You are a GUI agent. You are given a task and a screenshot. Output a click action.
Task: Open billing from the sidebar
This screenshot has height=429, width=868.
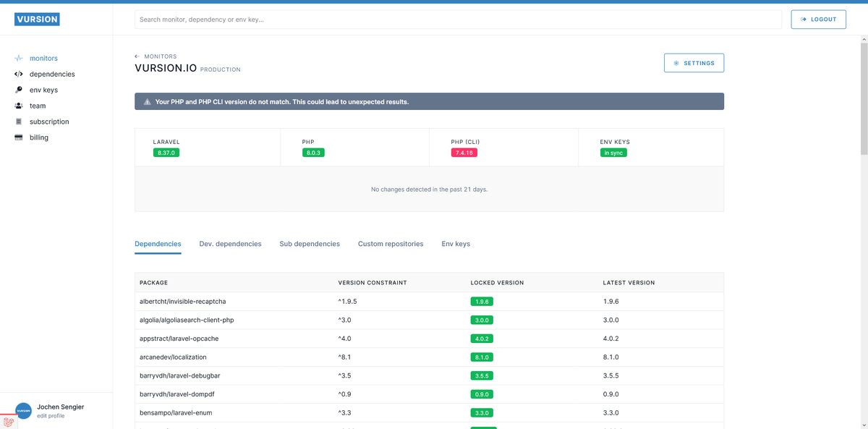(39, 137)
